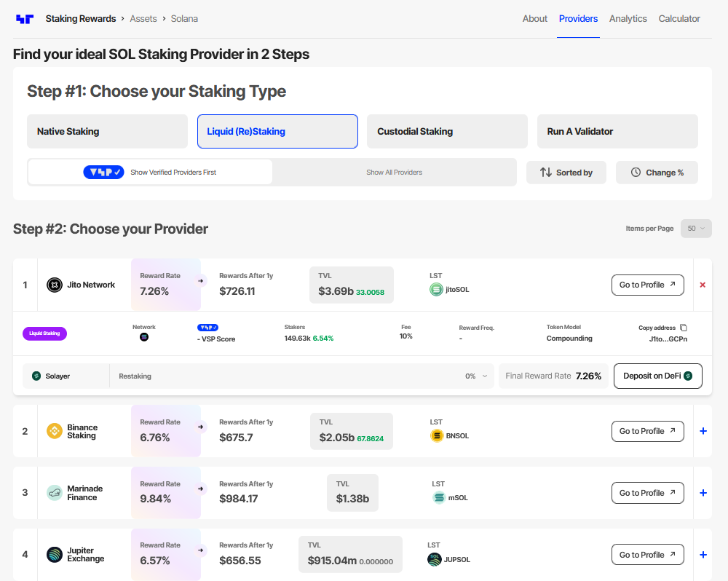Click the Solana network icon under Network
728x581 pixels.
[144, 337]
